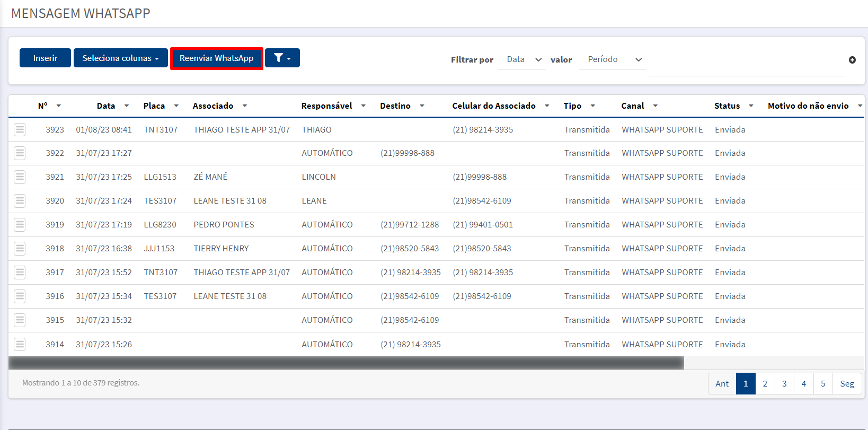Open the Filtrar por Data dropdown
The image size is (868, 430).
(521, 59)
